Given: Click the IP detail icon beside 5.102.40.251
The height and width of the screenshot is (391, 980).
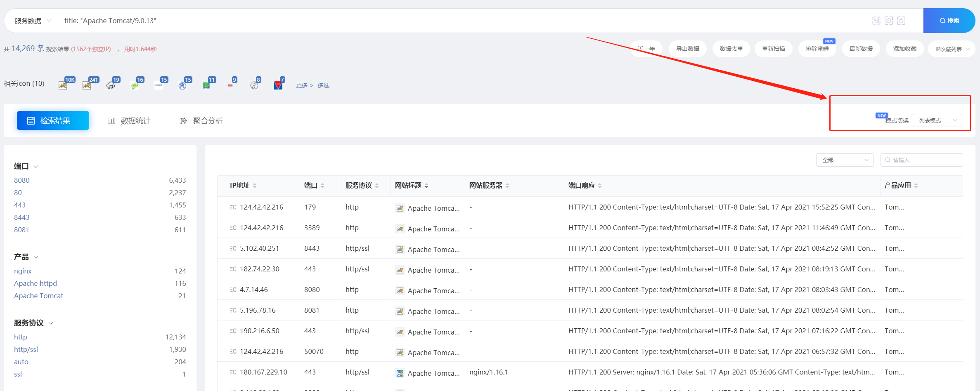Looking at the screenshot, I should 233,248.
